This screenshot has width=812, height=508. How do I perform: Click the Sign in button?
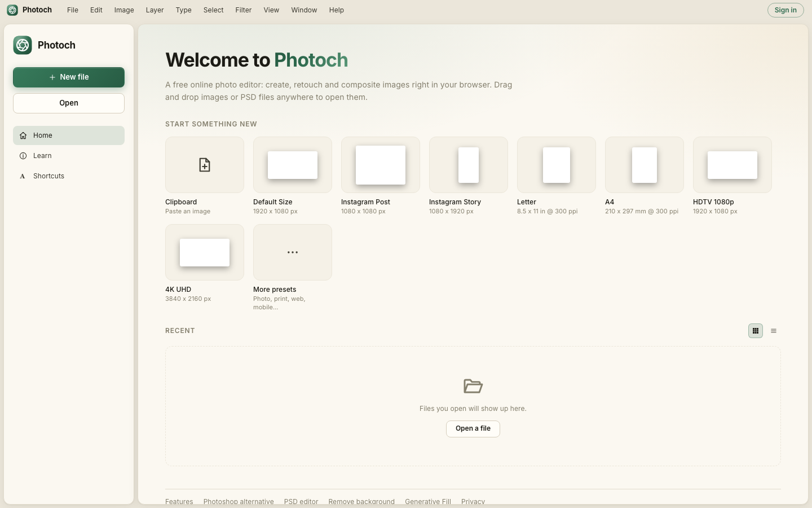coord(785,10)
